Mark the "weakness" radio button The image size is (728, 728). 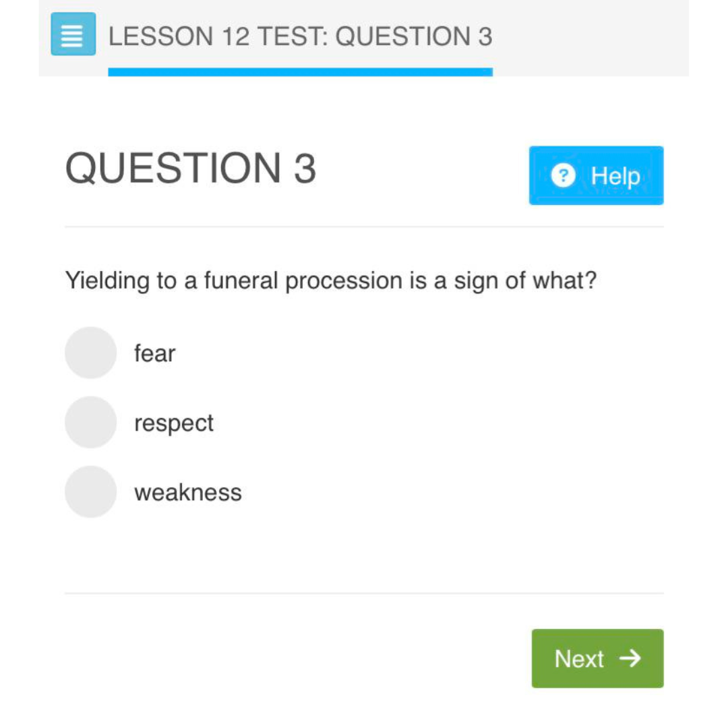pos(91,492)
